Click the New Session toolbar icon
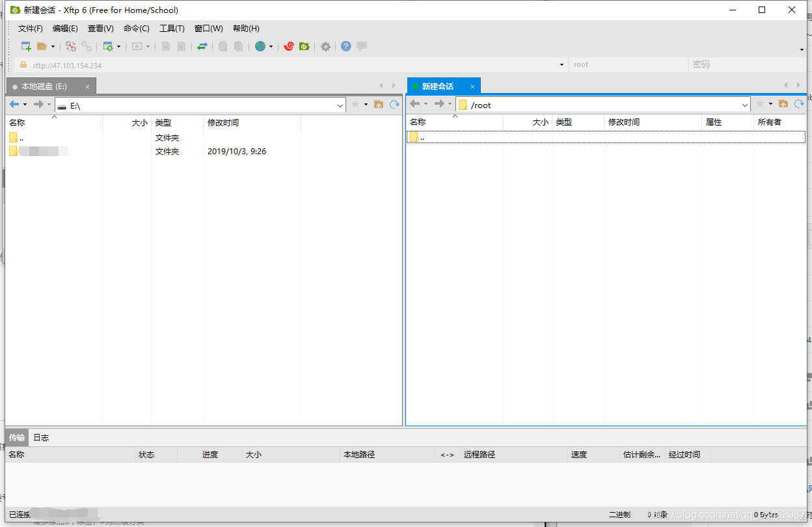The width and height of the screenshot is (812, 527). (26, 46)
